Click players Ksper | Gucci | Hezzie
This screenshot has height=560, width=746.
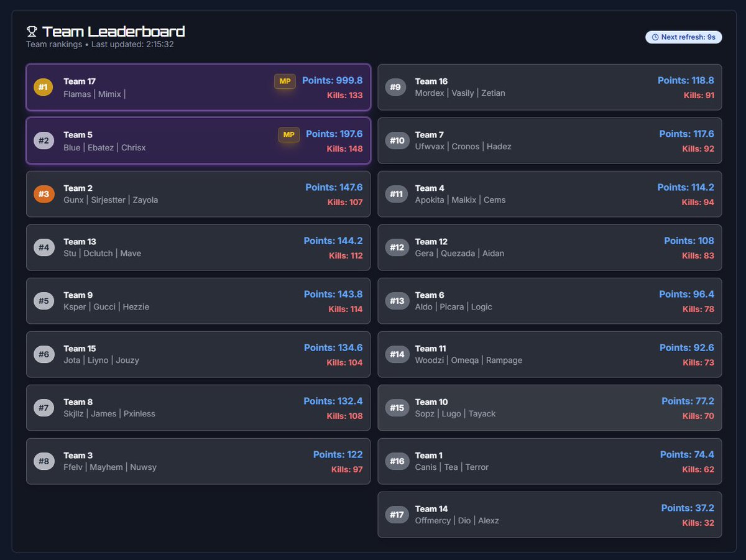[x=106, y=307]
